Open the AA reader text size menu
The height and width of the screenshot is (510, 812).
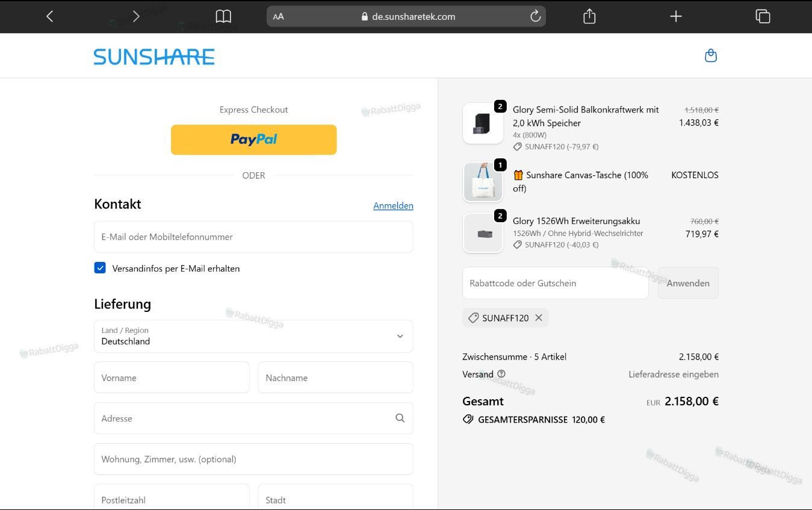tap(278, 17)
